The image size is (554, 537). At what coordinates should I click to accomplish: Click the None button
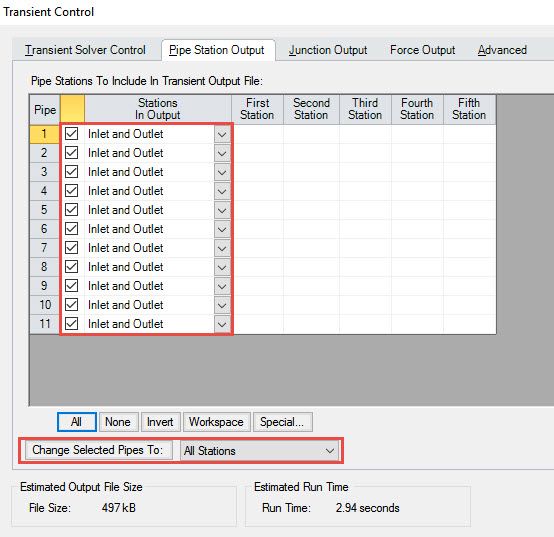(118, 422)
